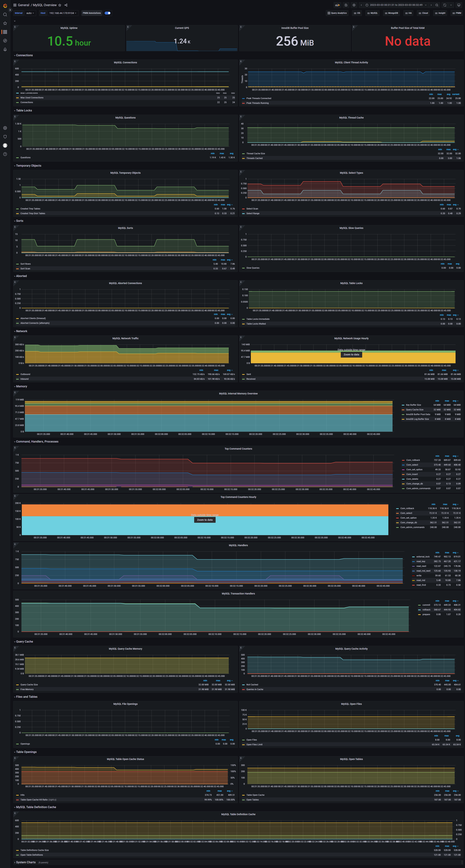Share the dashboard via share icon
465x868 pixels.
(x=66, y=5)
